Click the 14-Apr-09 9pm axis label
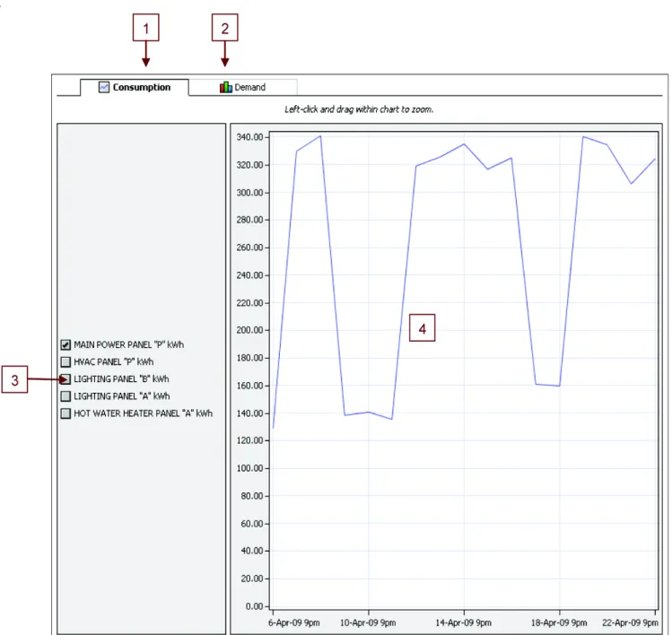 click(464, 623)
